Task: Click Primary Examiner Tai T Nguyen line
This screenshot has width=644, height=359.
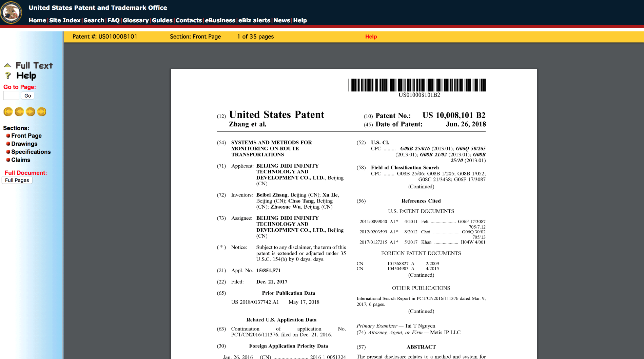Action: click(396, 326)
